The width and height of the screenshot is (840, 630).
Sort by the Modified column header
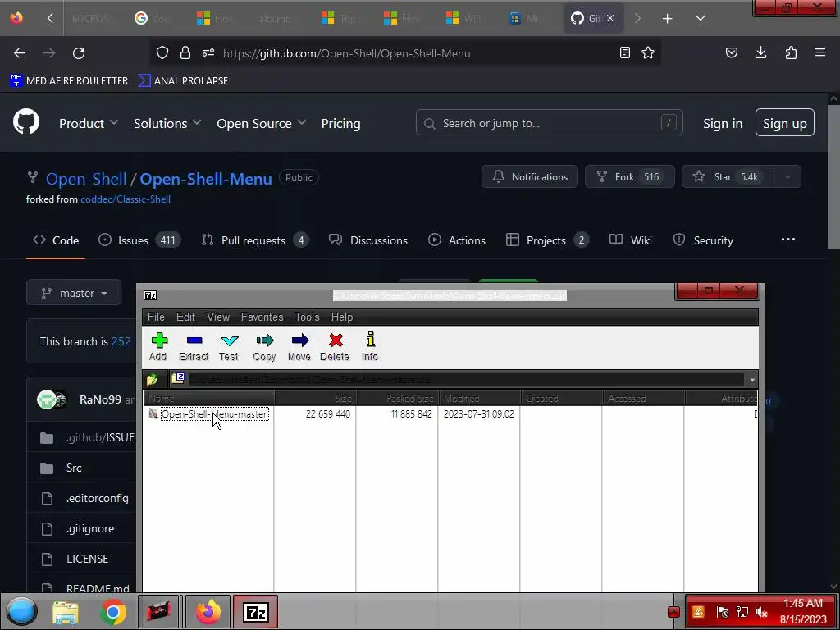click(479, 399)
